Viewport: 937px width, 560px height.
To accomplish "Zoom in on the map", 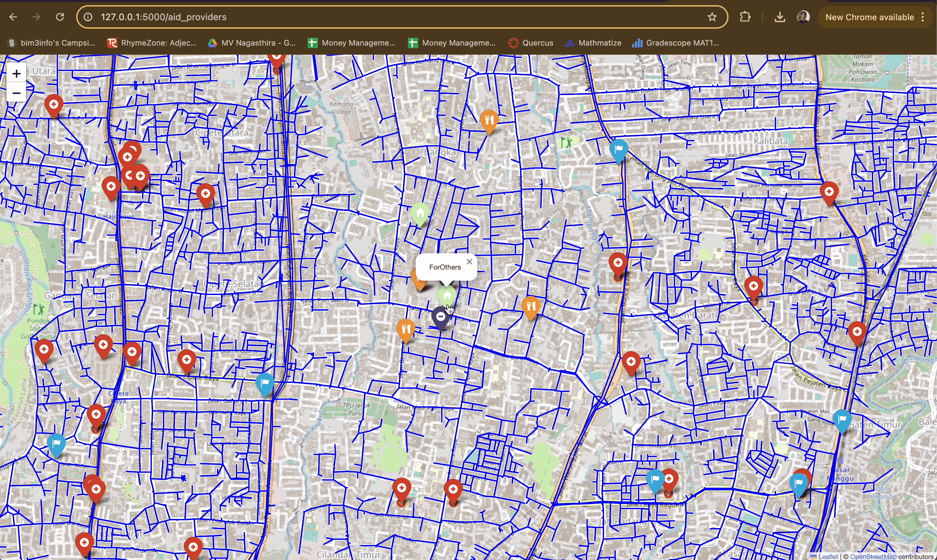I will coord(16,74).
